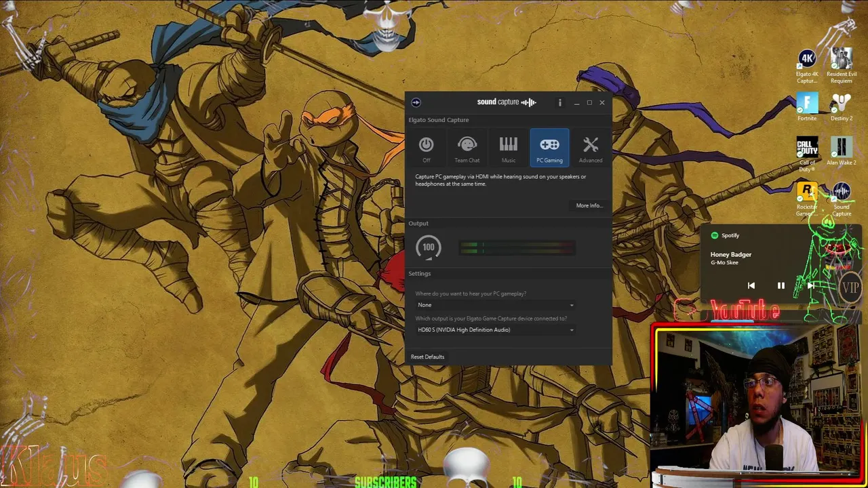Image resolution: width=868 pixels, height=488 pixels.
Task: Click the webcam overlay thumbnail
Action: (x=759, y=405)
